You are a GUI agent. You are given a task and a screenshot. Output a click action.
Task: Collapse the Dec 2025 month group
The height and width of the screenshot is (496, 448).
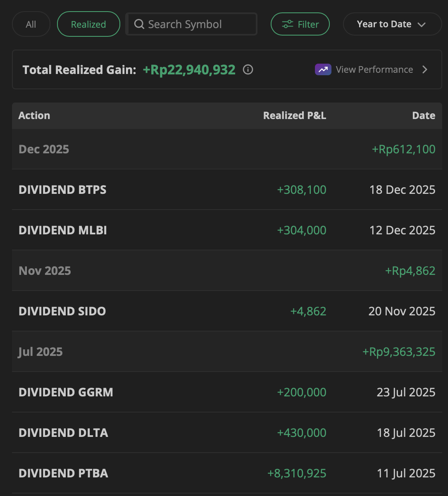[x=44, y=149]
